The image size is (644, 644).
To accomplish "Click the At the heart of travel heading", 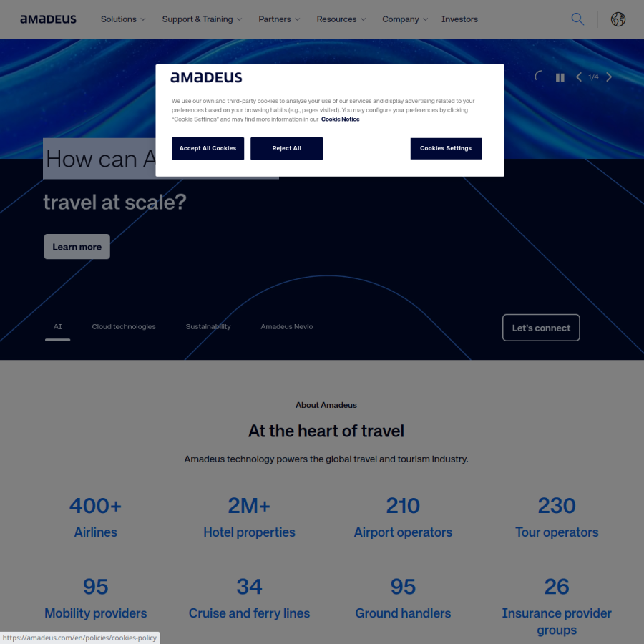I will pos(326,431).
